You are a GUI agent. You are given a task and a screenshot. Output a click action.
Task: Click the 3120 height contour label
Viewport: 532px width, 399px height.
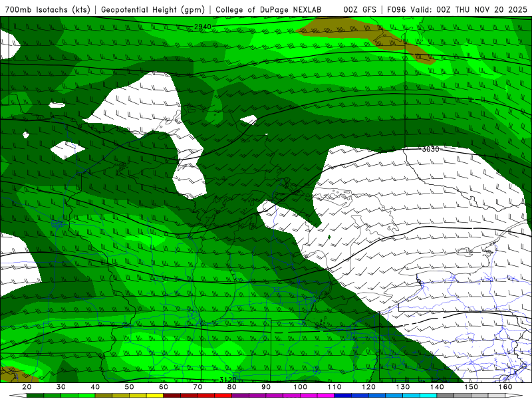227,380
